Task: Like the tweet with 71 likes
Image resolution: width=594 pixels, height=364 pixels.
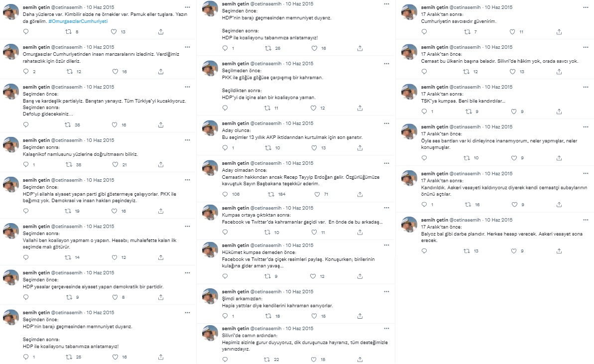Action: point(317,194)
